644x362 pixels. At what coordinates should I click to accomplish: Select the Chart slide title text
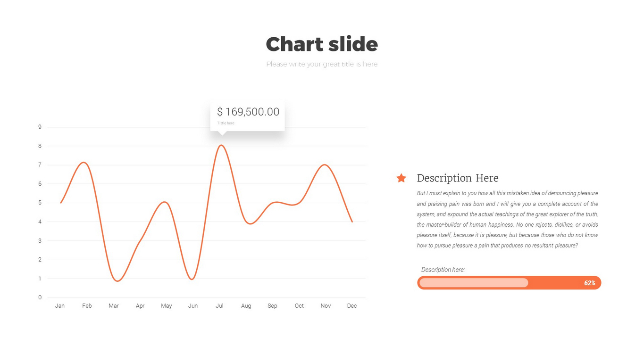322,44
